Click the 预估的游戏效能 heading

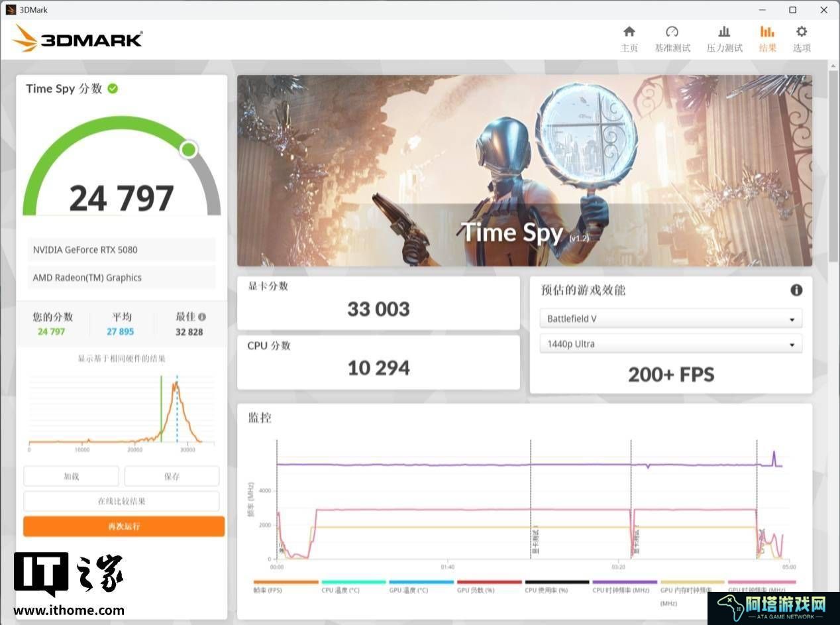coord(583,290)
